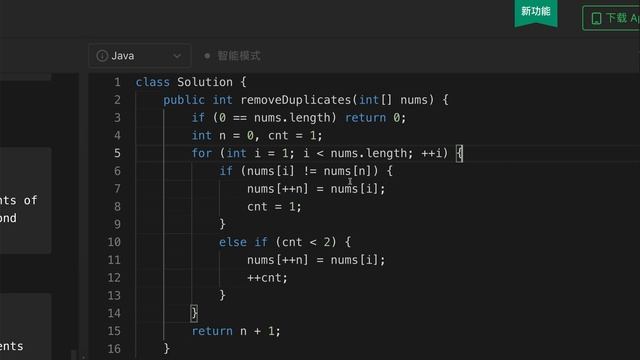The height and width of the screenshot is (360, 640).
Task: Click line number 1 in gutter
Action: click(x=117, y=82)
